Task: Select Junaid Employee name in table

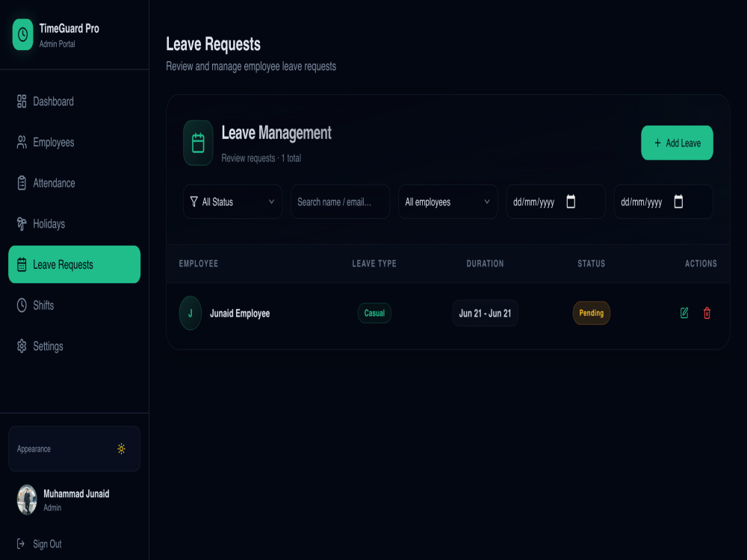Action: tap(240, 314)
